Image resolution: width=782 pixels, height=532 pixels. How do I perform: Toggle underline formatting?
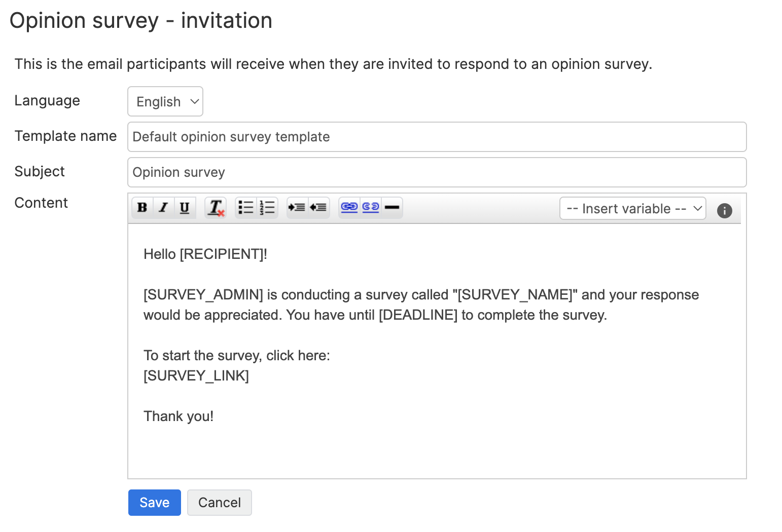[185, 207]
